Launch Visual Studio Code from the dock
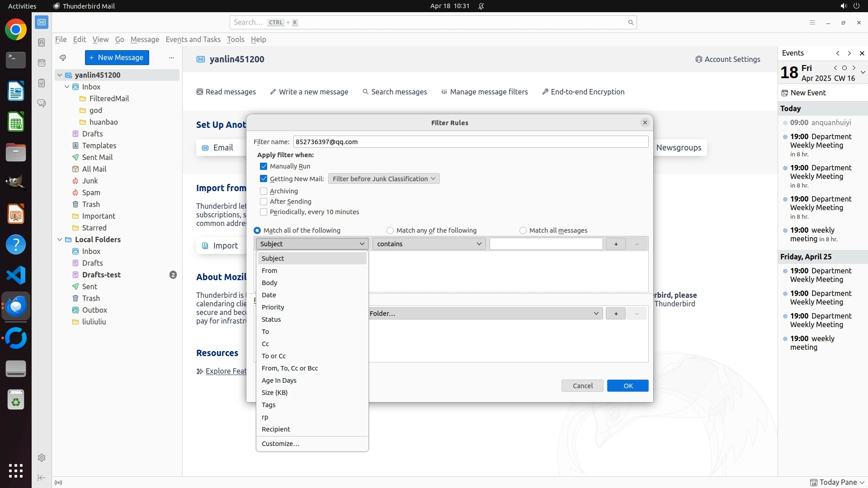Image resolution: width=868 pixels, height=488 pixels. pos(16,275)
